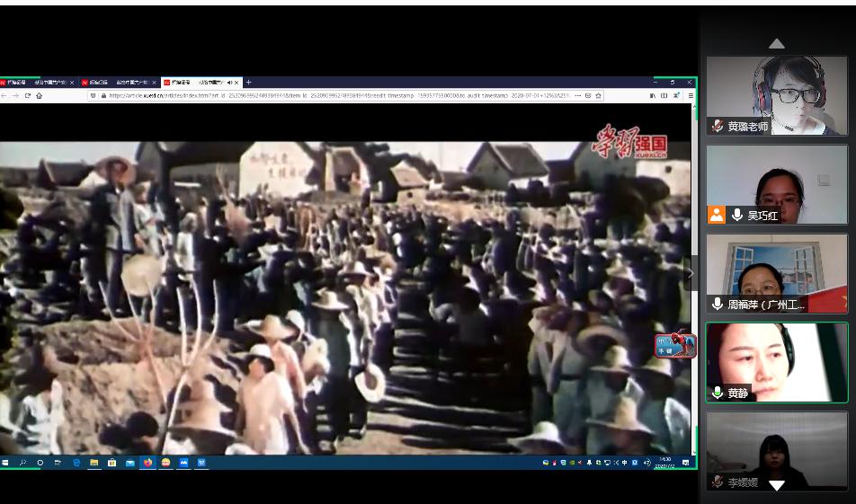
Task: Select the 黄璐老师 video thumbnail
Action: tap(777, 95)
